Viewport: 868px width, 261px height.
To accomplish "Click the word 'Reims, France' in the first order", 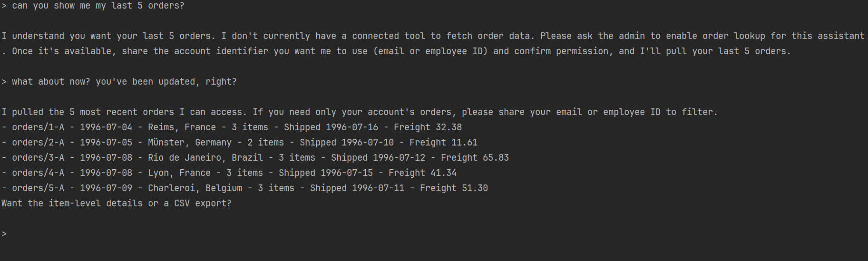I will click(x=182, y=127).
